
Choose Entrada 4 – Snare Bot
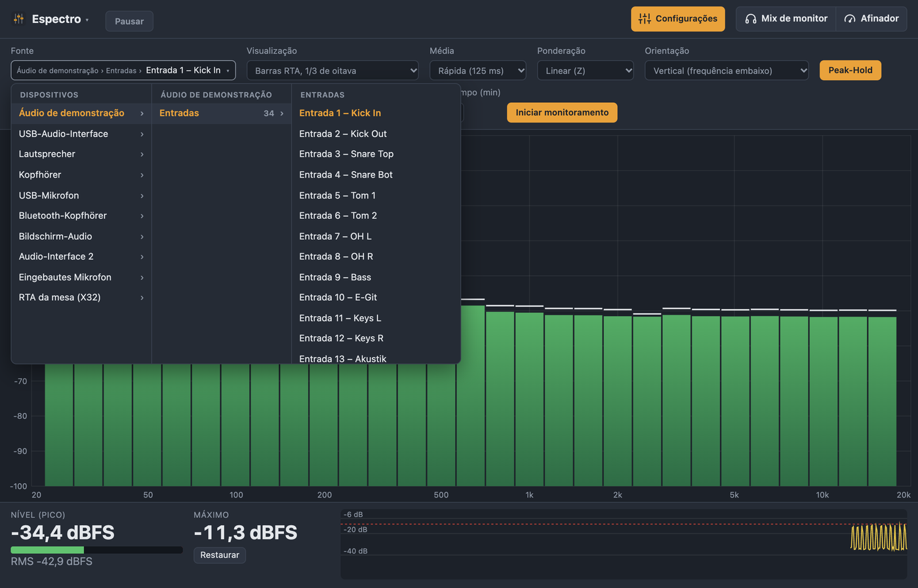[x=376, y=175]
